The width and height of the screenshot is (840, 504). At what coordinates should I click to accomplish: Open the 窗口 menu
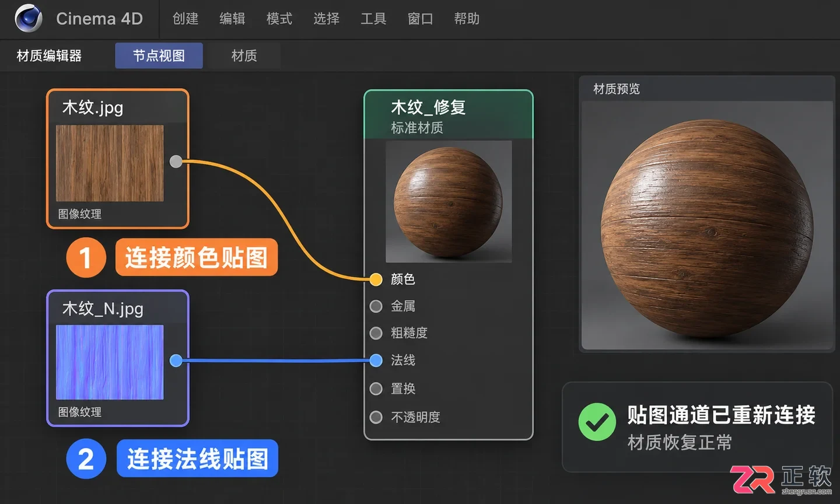[420, 19]
